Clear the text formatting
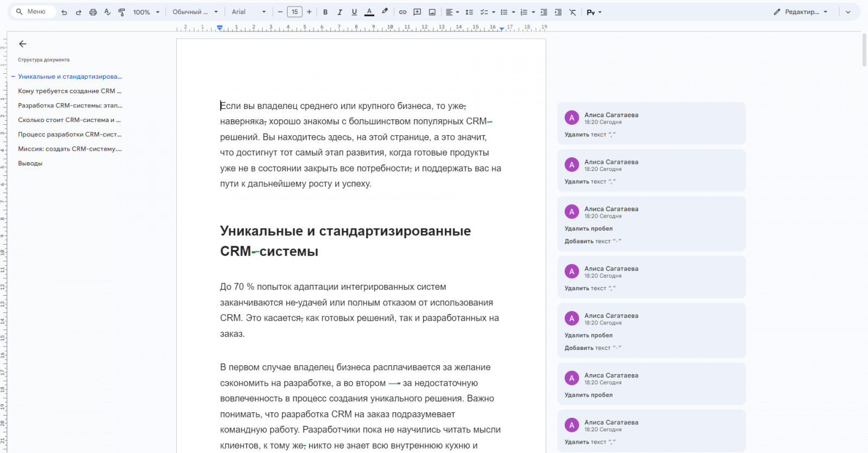This screenshot has width=868, height=453. (573, 12)
